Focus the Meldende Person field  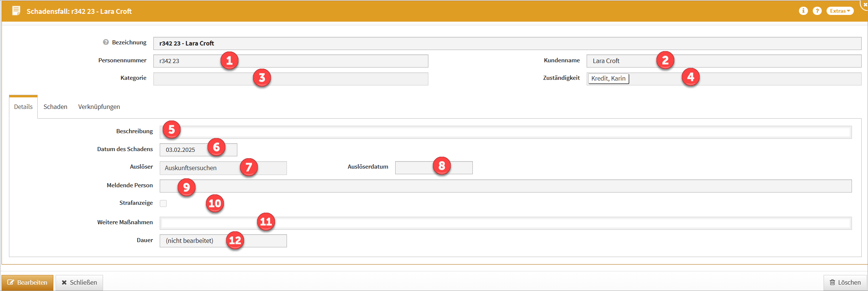(x=505, y=186)
